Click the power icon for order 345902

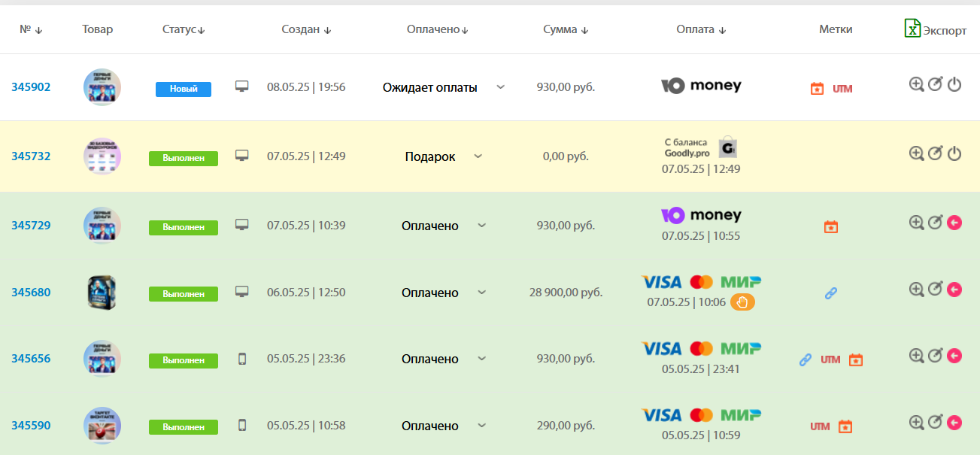[954, 85]
